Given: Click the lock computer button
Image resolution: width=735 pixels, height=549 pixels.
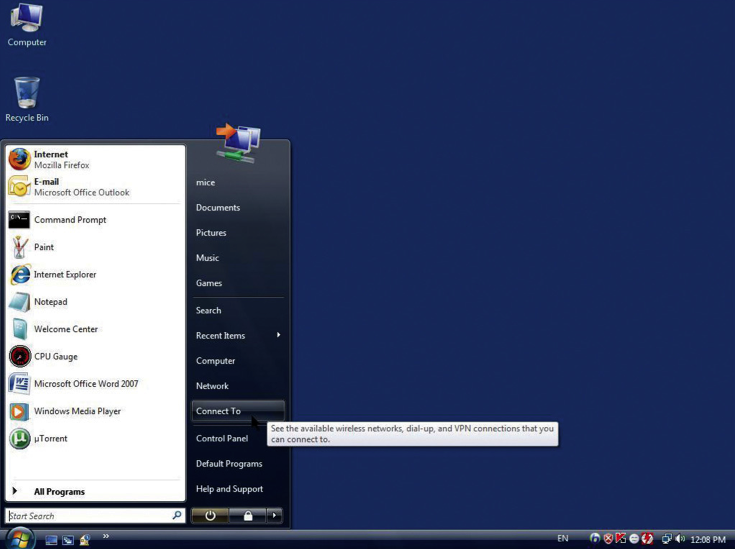Looking at the screenshot, I should [248, 516].
